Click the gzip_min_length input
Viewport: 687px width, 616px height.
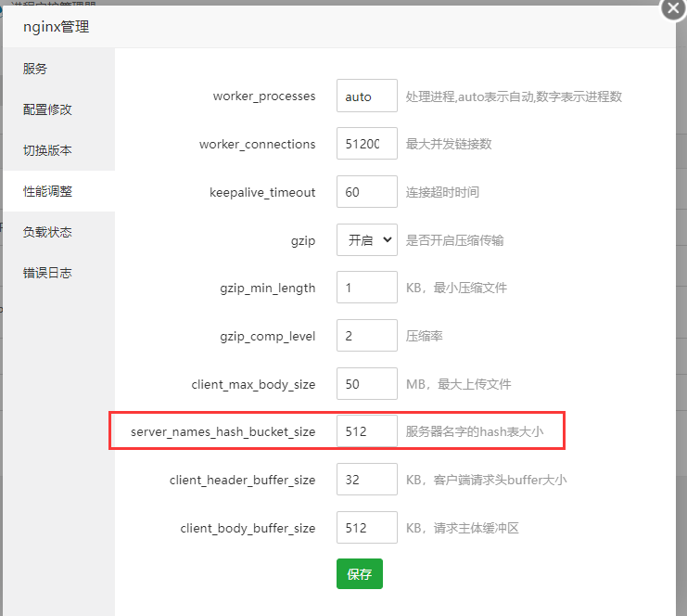click(x=367, y=288)
